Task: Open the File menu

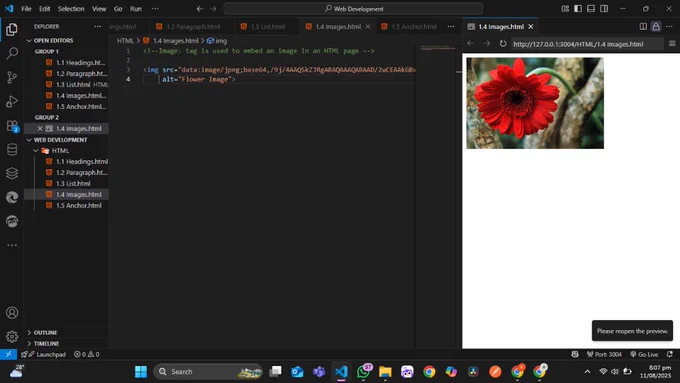Action: point(26,9)
